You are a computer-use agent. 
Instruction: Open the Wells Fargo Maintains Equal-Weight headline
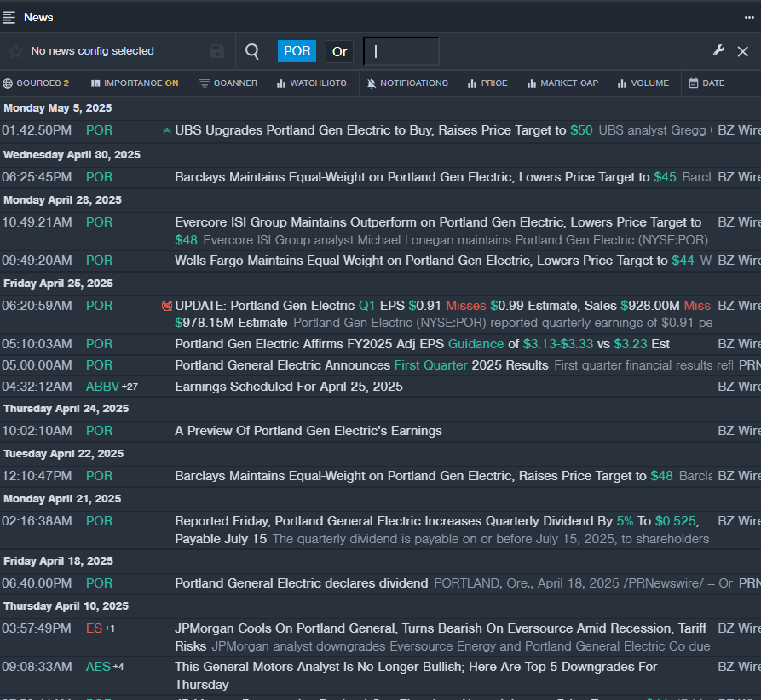[x=434, y=261]
